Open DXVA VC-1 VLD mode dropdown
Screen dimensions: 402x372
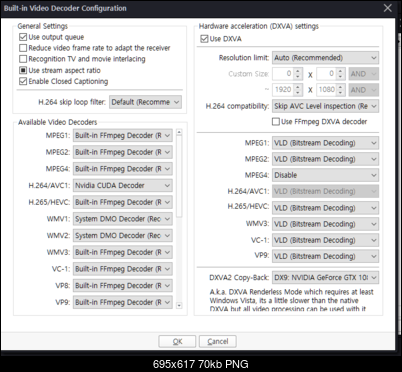[325, 240]
